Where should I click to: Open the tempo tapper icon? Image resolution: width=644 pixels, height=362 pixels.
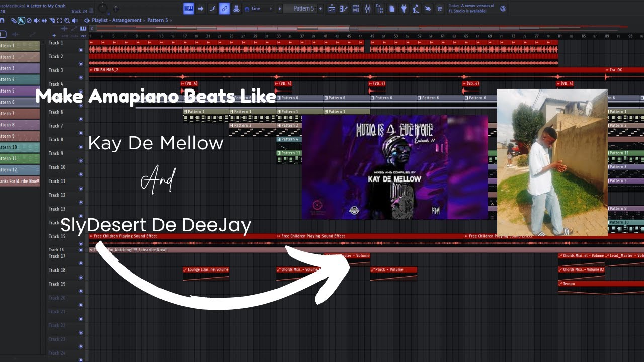[x=416, y=8]
